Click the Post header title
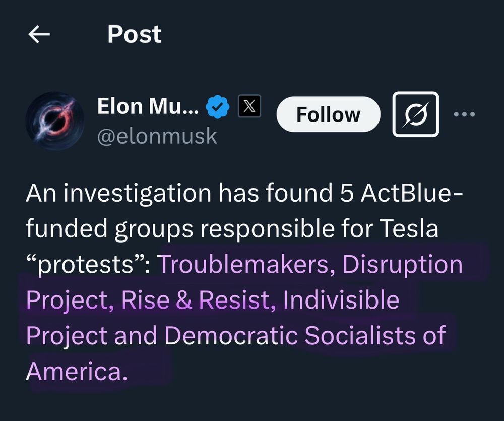The width and height of the screenshot is (504, 421). [134, 34]
